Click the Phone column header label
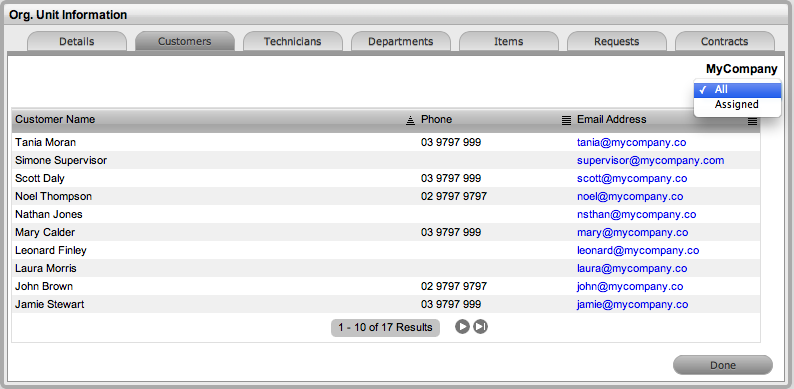The width and height of the screenshot is (794, 389). point(436,120)
